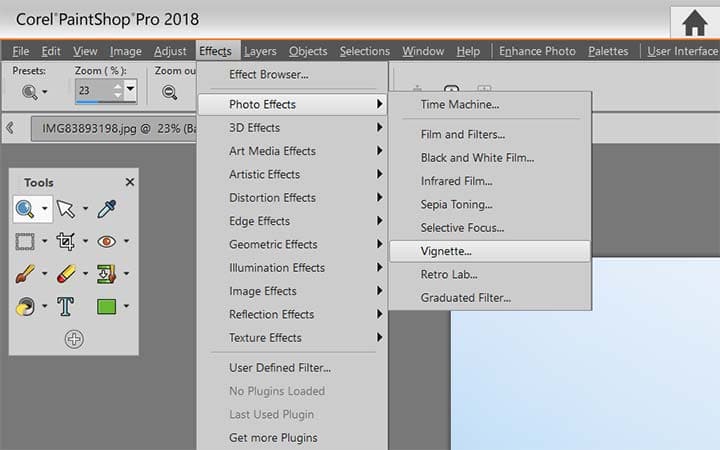Open the Enhance Photo menu
Viewport: 720px width, 450px height.
537,51
